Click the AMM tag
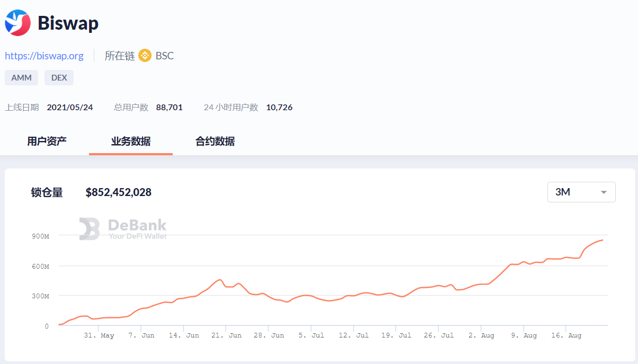 [x=22, y=77]
